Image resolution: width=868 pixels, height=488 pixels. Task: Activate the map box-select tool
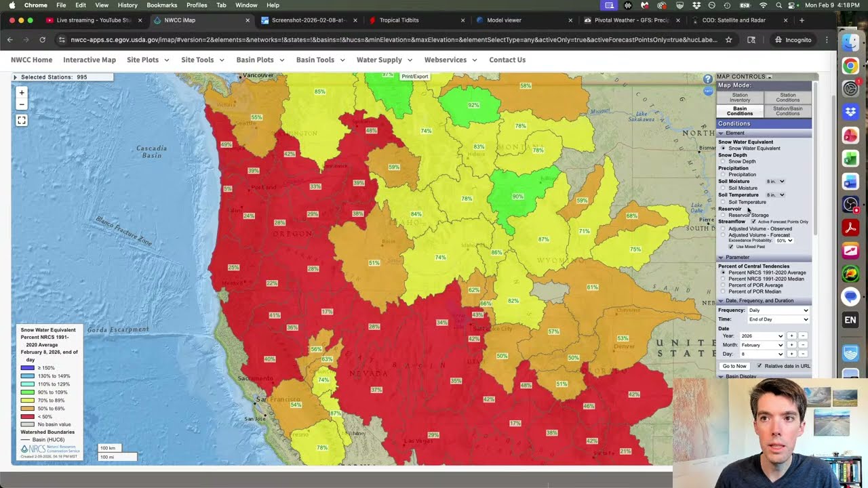[22, 121]
